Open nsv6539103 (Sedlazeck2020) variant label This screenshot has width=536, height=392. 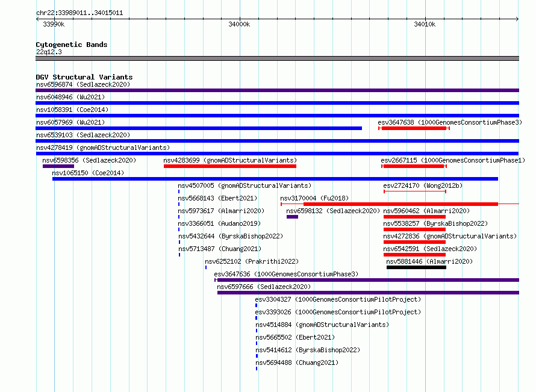click(x=83, y=135)
